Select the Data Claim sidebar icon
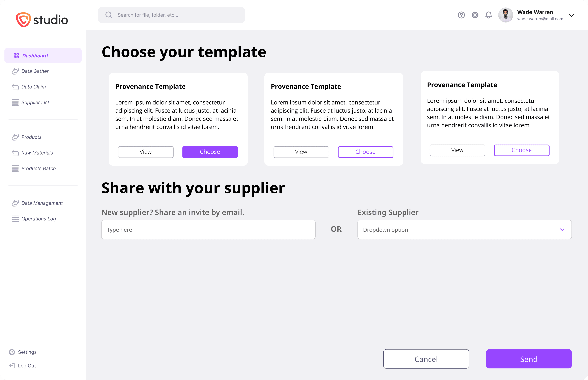 point(15,87)
